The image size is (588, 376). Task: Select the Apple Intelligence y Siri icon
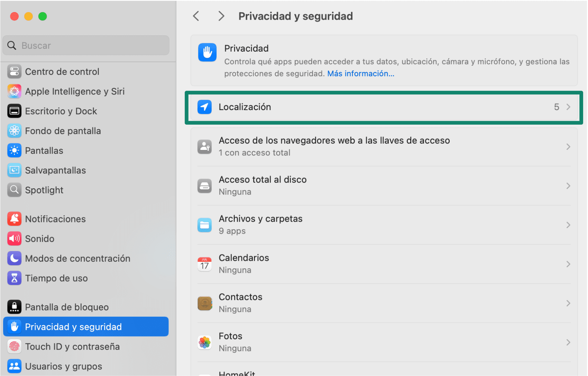(14, 91)
